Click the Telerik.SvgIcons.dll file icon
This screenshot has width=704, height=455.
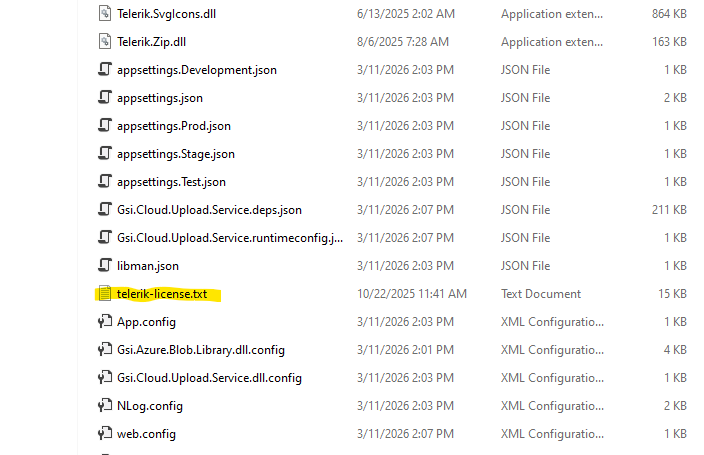[104, 14]
